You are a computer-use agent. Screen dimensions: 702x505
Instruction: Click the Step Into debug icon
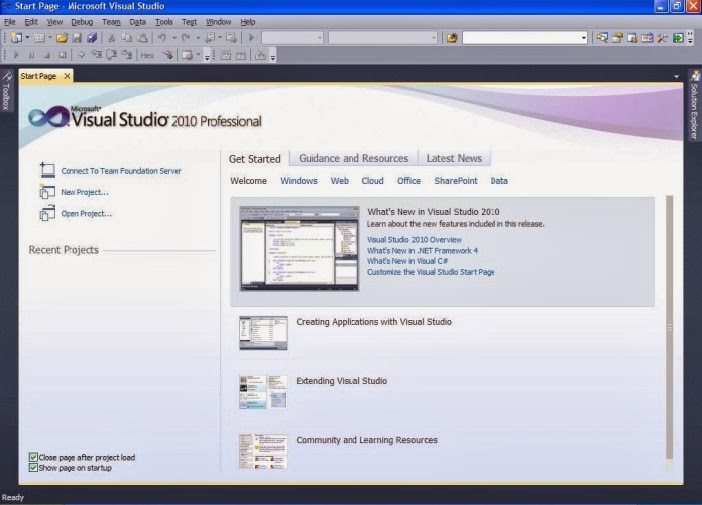tap(96, 55)
